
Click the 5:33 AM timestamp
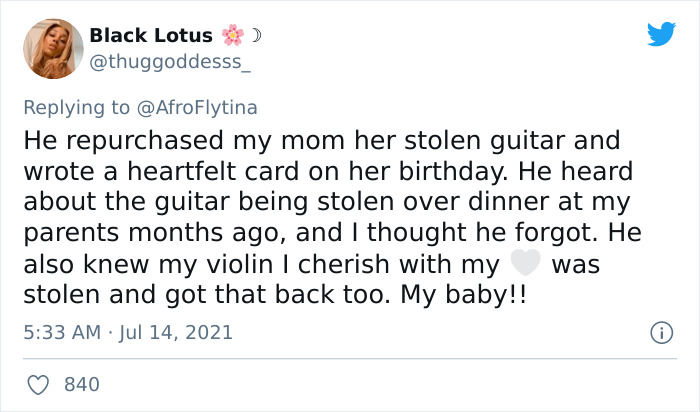[62, 329]
